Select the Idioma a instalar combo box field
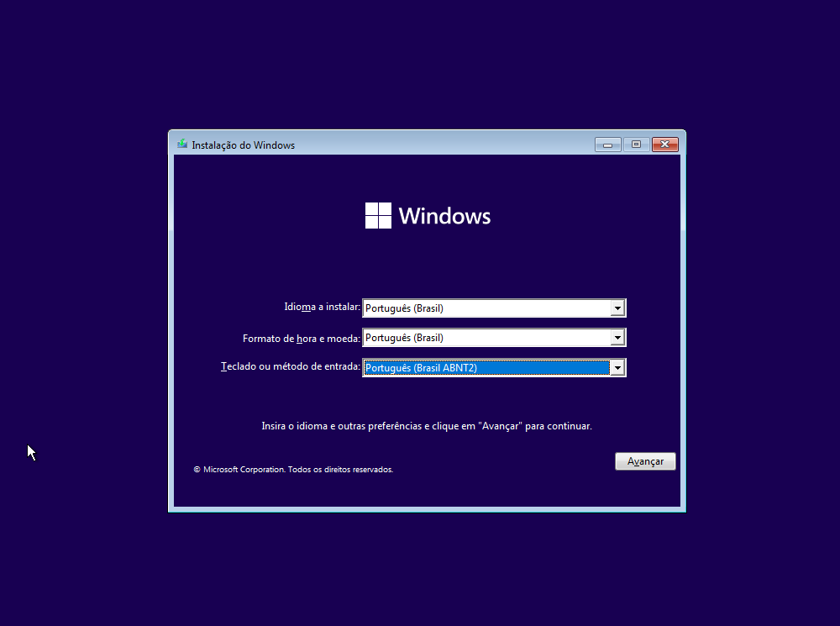 click(494, 308)
